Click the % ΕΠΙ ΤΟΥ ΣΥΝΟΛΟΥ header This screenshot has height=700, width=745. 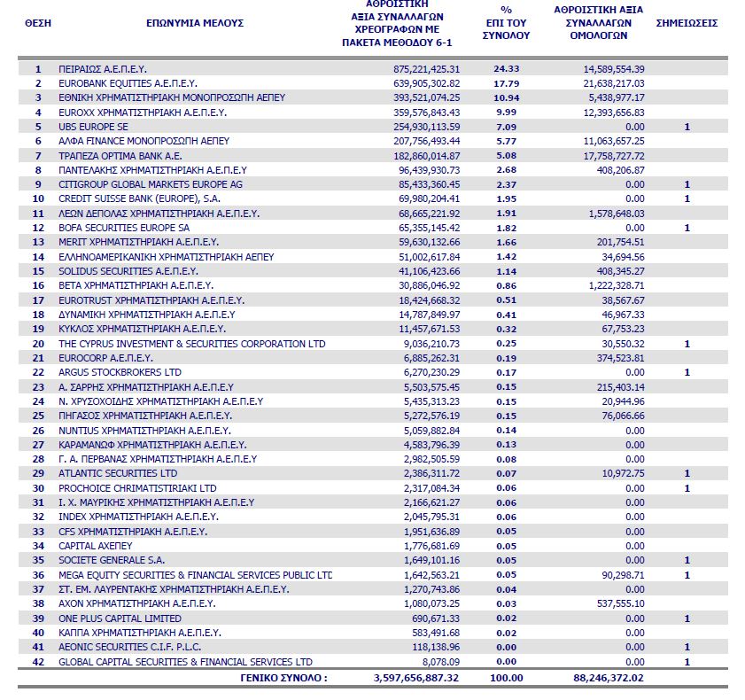tap(506, 23)
